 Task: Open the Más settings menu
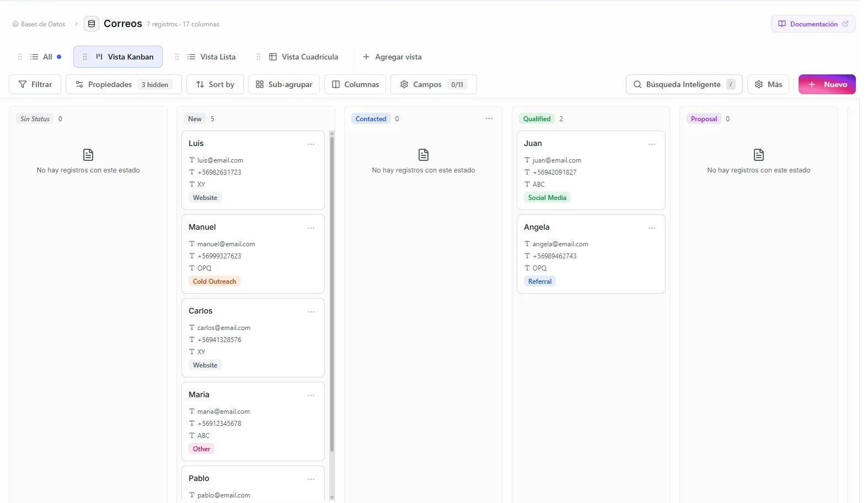(x=768, y=84)
